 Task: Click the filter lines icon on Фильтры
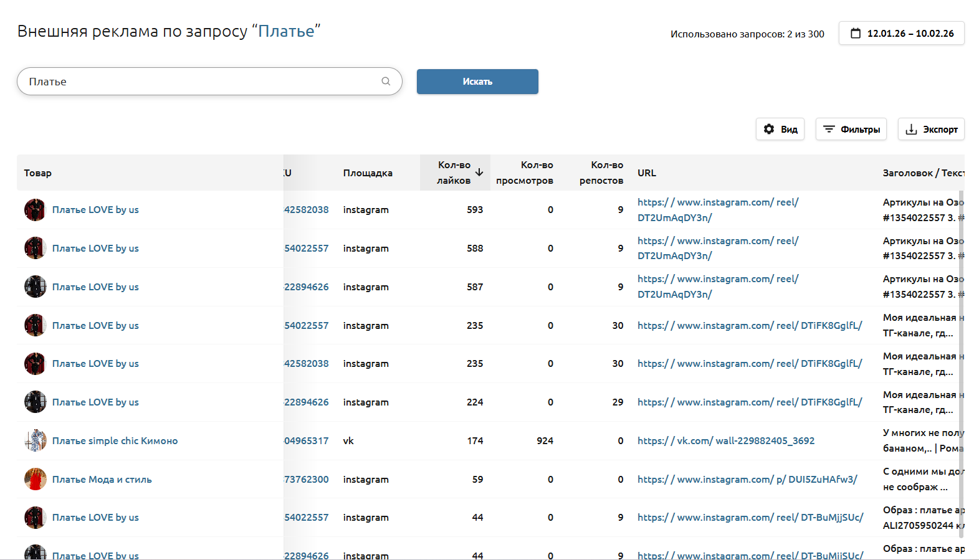click(x=829, y=129)
